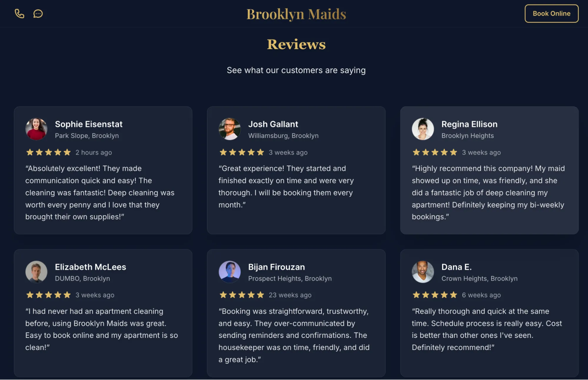The width and height of the screenshot is (588, 380).
Task: Click the phone icon in the header
Action: (x=19, y=14)
